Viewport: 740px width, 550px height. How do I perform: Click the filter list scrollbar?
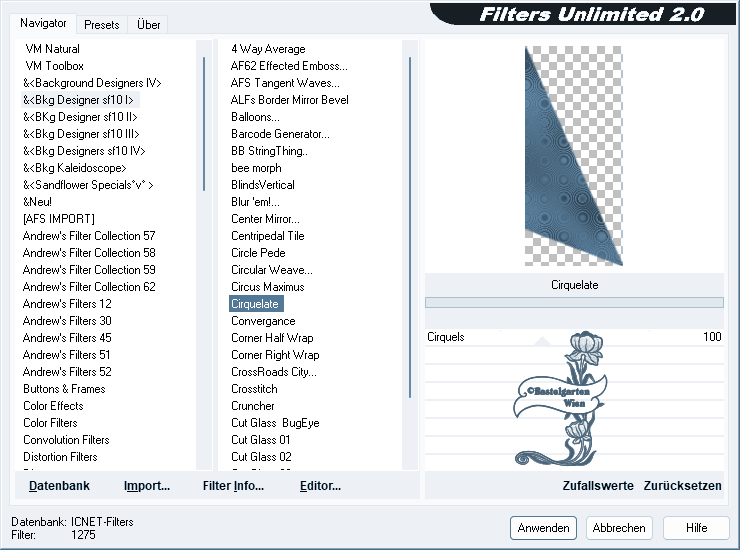pyautogui.click(x=410, y=227)
